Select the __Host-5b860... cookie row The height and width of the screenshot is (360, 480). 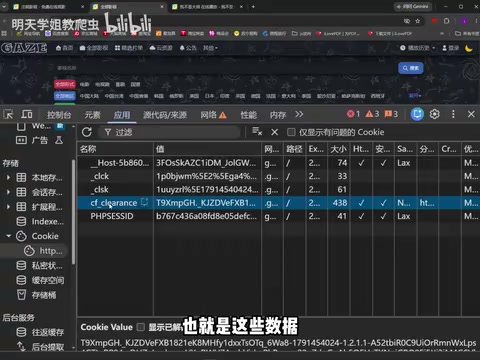coord(279,163)
